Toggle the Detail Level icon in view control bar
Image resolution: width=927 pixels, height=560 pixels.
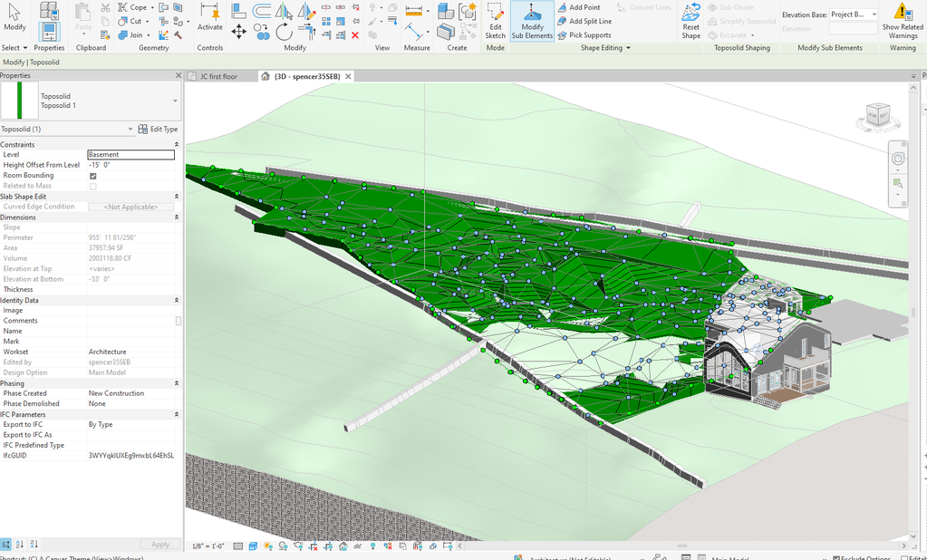point(237,546)
